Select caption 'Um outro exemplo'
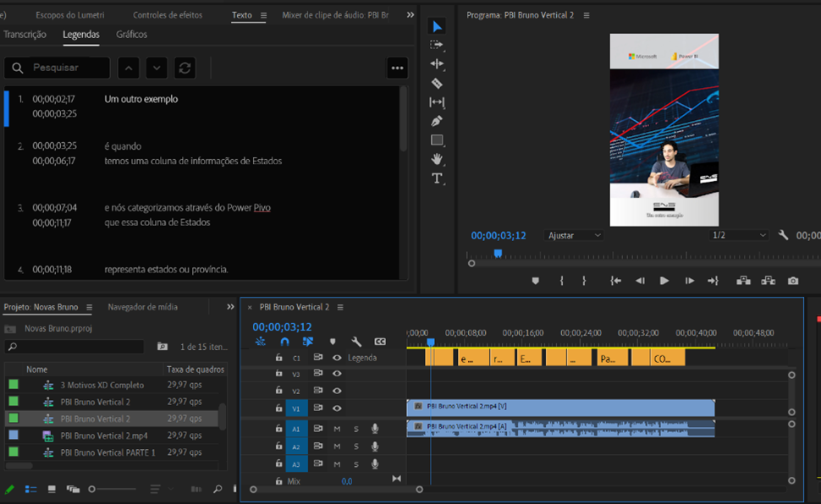Viewport: 821px width, 504px height. click(x=141, y=99)
